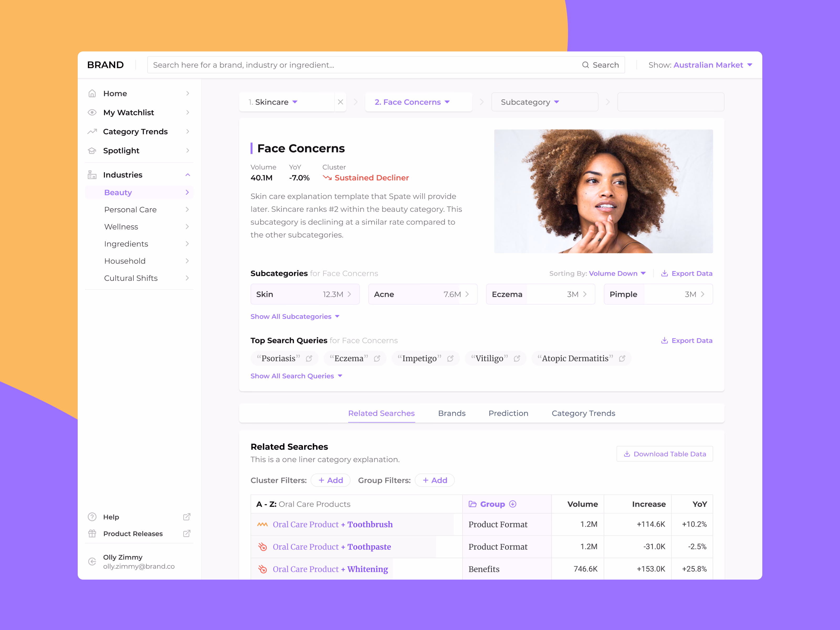
Task: Click Download Table Data button
Action: 665,454
